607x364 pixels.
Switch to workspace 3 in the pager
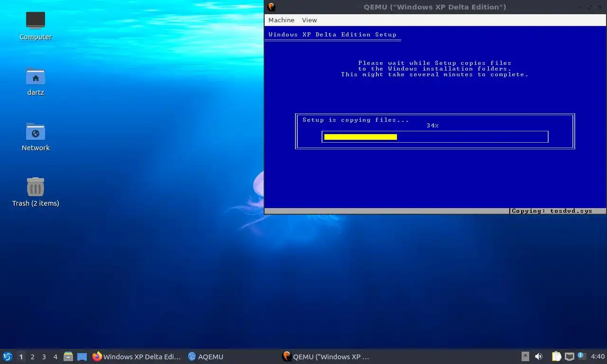[x=44, y=357]
